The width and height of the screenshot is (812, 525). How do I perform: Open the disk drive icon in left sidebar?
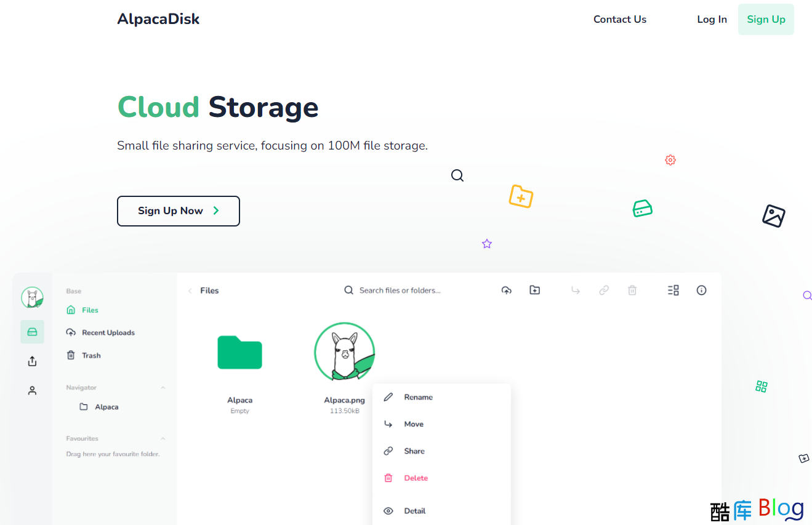click(x=32, y=332)
